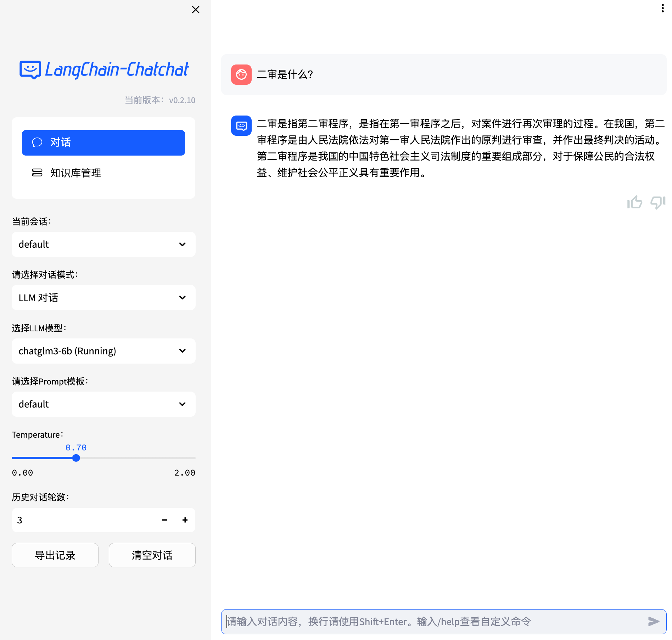This screenshot has height=640, width=672.
Task: Decrease 历史对话轮数 with the minus button
Action: pos(164,520)
